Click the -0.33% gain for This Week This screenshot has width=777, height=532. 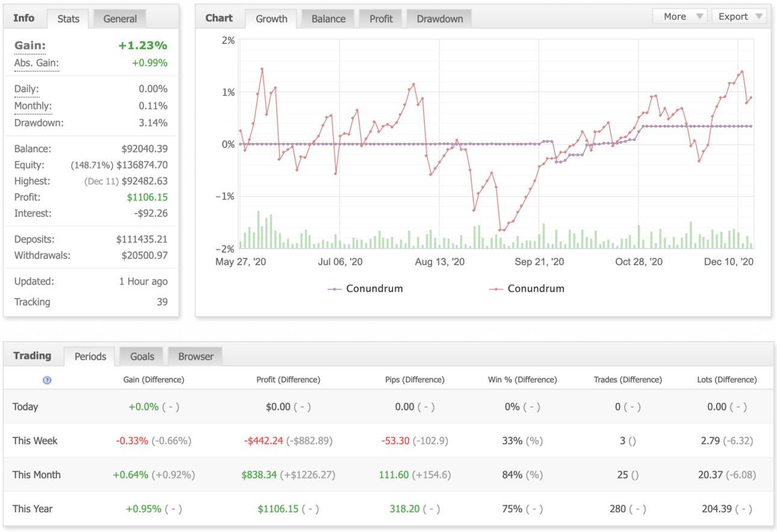pyautogui.click(x=133, y=441)
